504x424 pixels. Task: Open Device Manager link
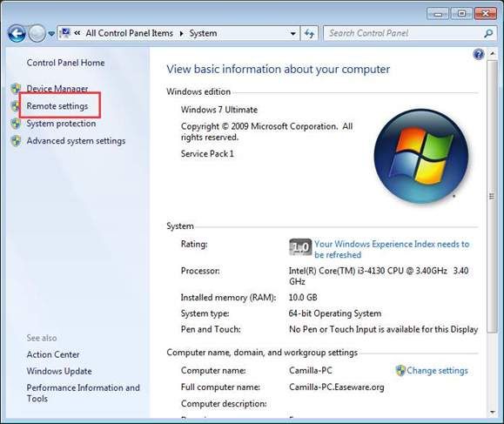coord(57,88)
